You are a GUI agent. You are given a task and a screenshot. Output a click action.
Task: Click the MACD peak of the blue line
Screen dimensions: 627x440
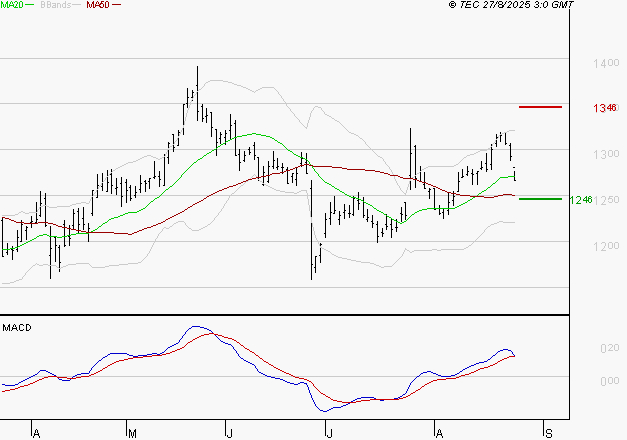click(196, 327)
